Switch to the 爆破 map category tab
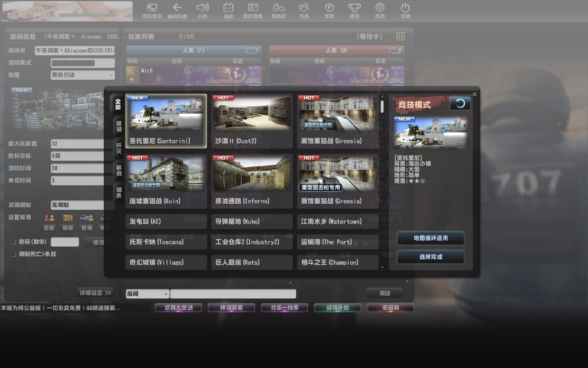Screen dimensions: 588x368 (119, 126)
